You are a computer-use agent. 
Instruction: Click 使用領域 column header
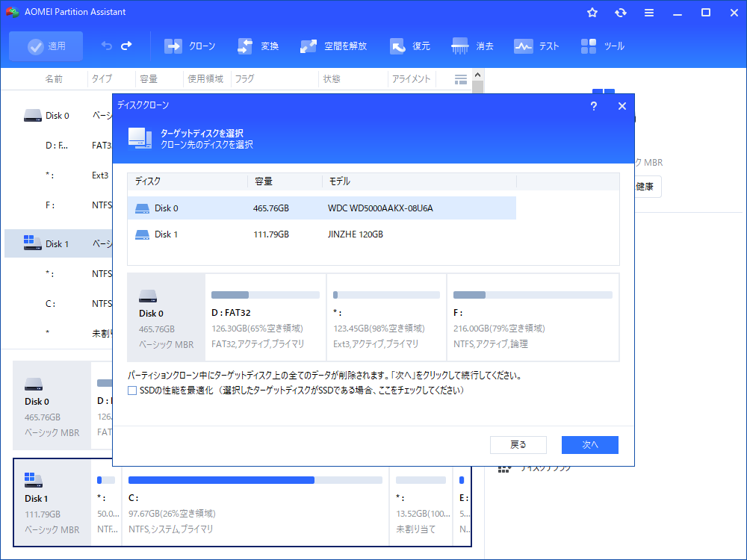[x=205, y=79]
